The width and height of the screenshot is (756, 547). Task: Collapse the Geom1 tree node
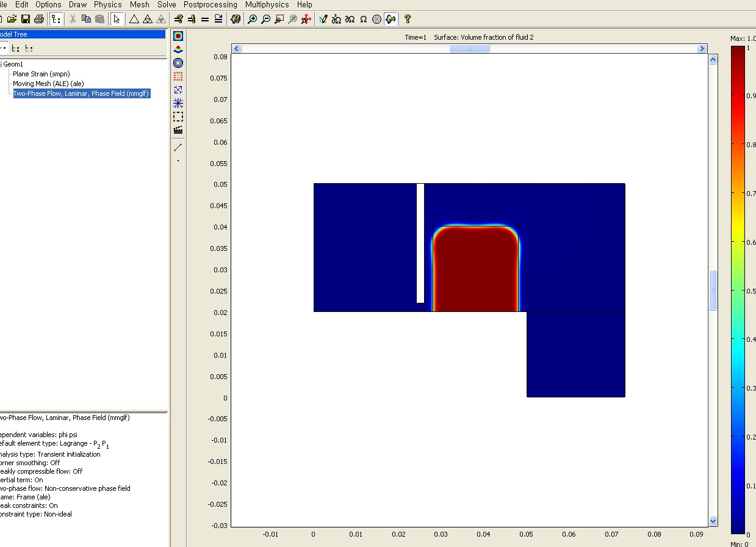pos(1,64)
